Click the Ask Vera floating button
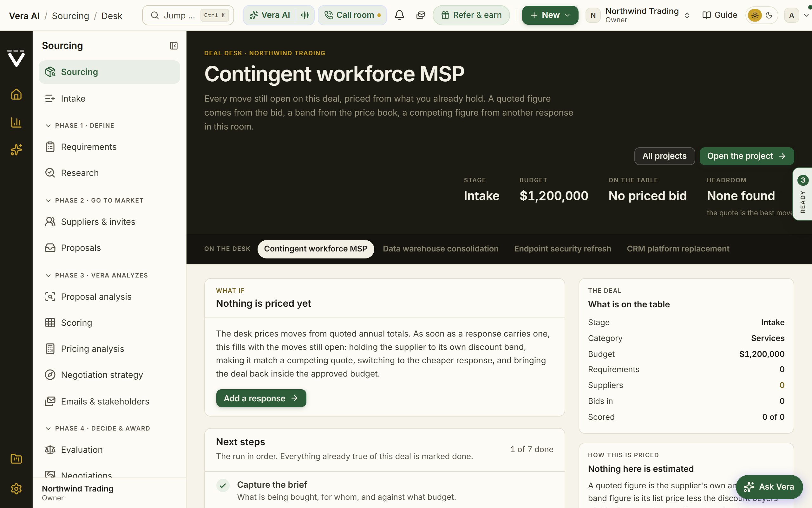812x508 pixels. click(x=769, y=487)
